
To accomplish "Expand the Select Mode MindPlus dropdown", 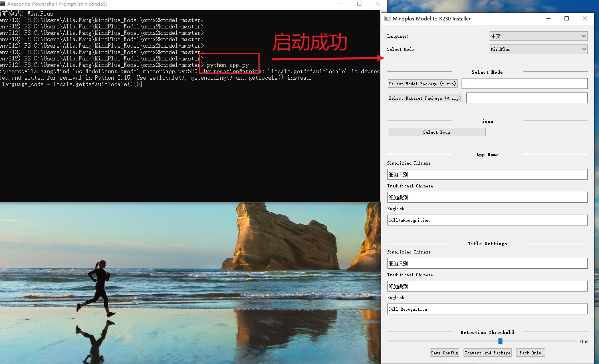I will 538,49.
